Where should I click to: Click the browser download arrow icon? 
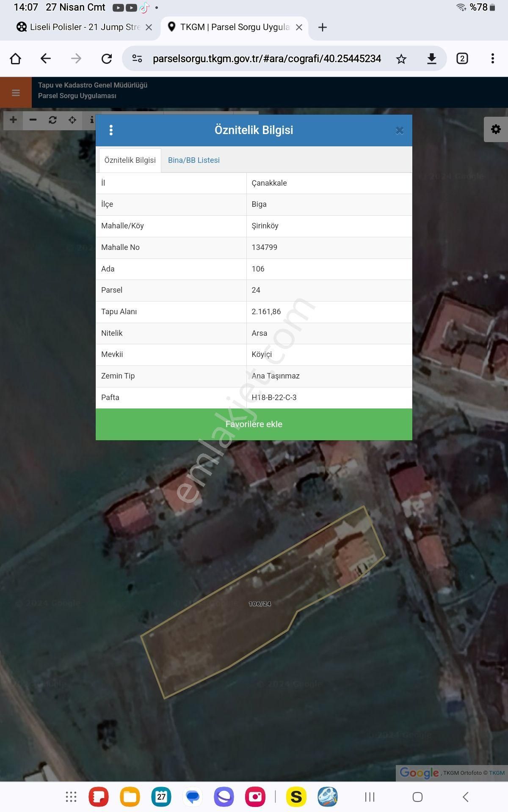[x=431, y=59]
